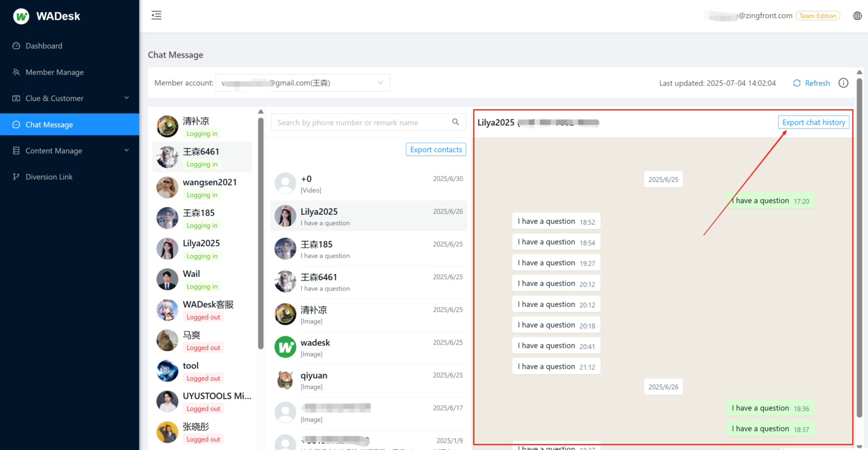Open Member Manage in the sidebar
The image size is (868, 450).
(x=54, y=72)
